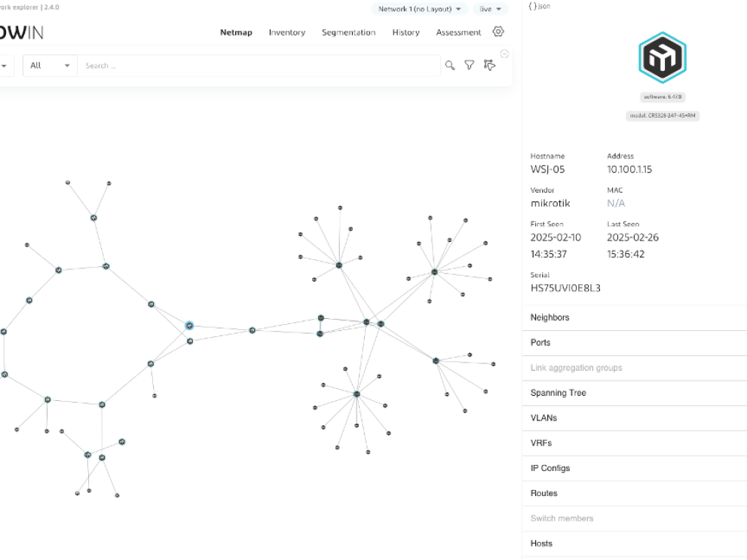Click in the Search input field

(256, 66)
